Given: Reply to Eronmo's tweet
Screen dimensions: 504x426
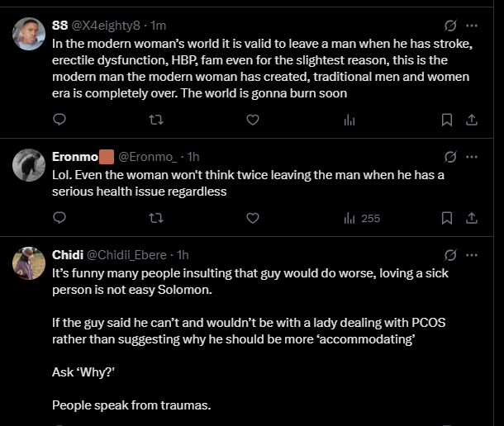Looking at the screenshot, I should (x=59, y=218).
